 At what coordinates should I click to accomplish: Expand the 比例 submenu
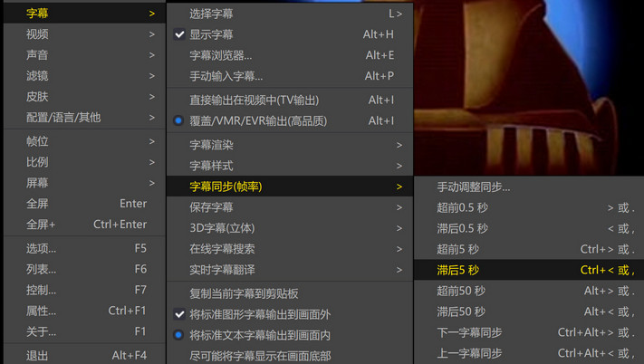tap(84, 162)
